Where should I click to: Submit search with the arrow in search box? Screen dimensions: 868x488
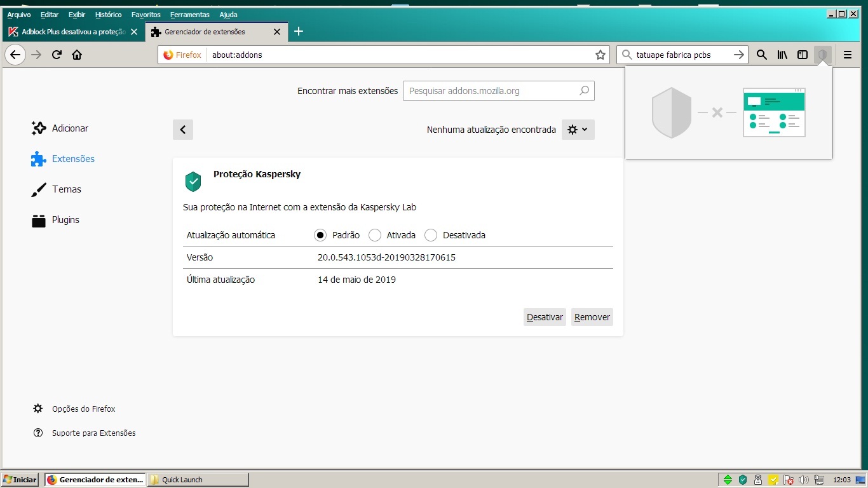[738, 55]
